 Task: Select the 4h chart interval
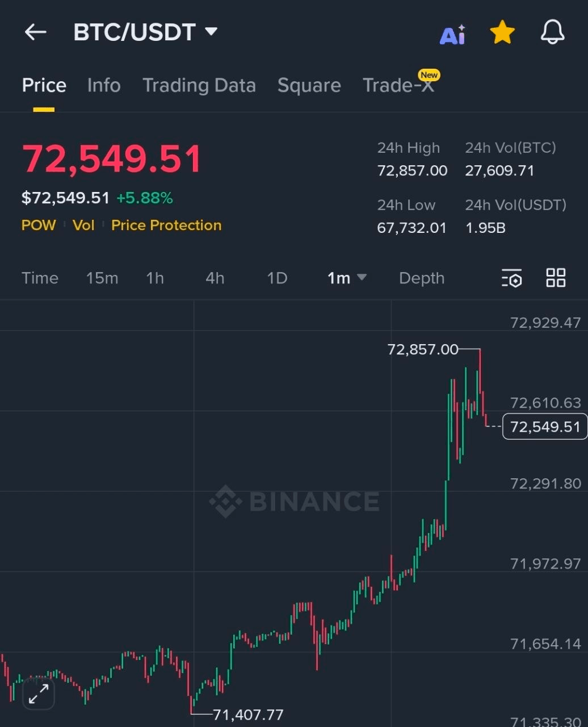click(215, 278)
